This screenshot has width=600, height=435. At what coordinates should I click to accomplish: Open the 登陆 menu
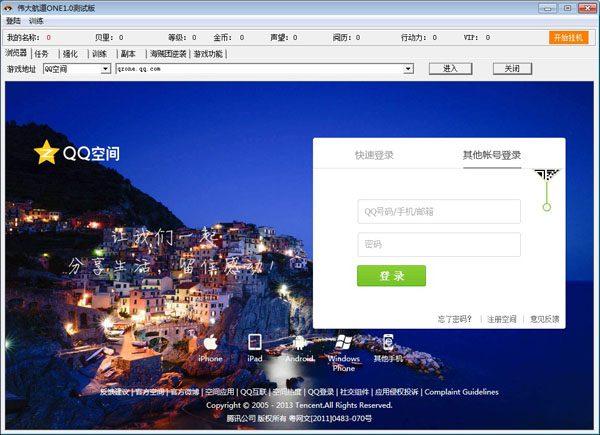click(14, 21)
